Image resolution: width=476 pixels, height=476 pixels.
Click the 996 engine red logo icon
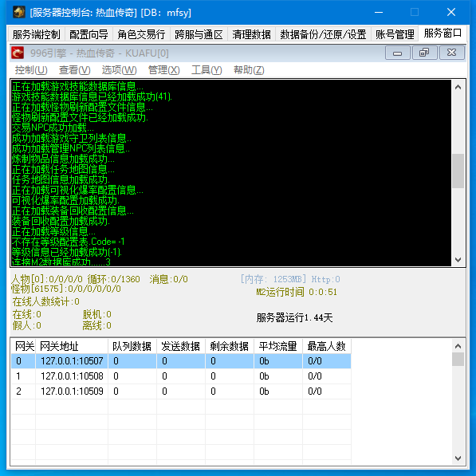[18, 53]
